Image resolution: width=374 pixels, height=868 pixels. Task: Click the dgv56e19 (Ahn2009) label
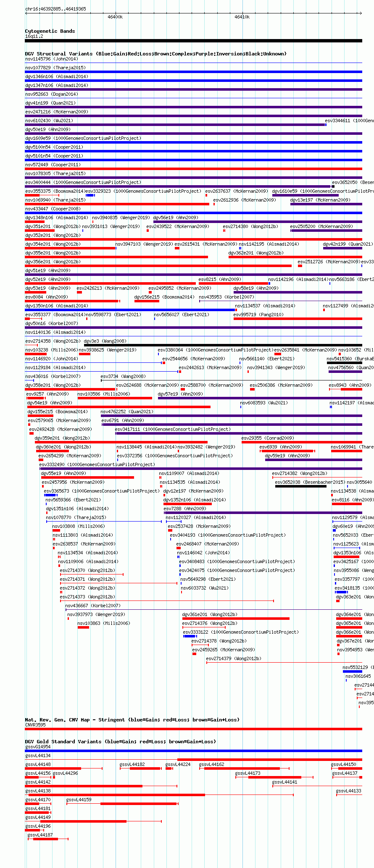click(x=176, y=218)
